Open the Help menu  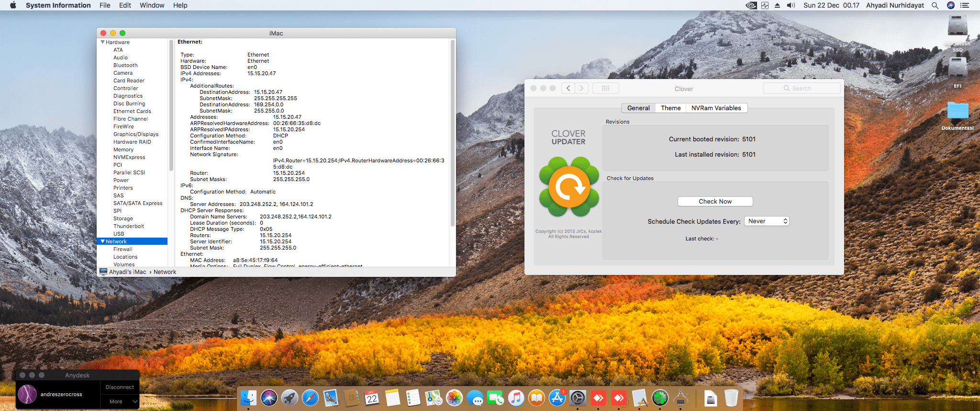pyautogui.click(x=180, y=5)
